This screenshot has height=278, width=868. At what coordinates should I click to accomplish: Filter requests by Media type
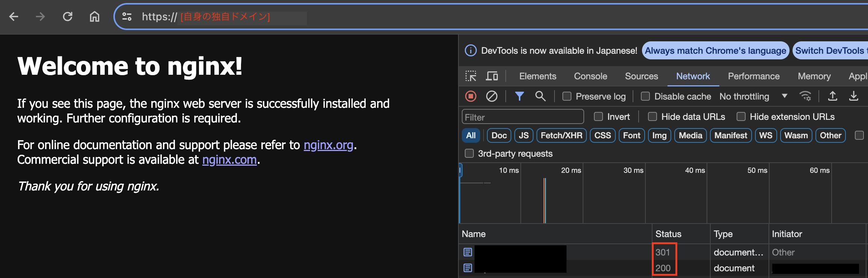click(x=690, y=135)
